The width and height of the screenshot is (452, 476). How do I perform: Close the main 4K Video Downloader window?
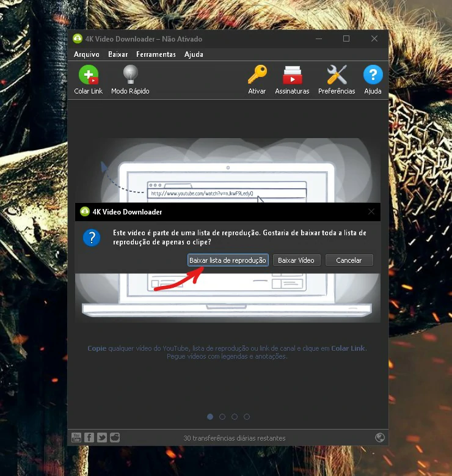pos(374,38)
